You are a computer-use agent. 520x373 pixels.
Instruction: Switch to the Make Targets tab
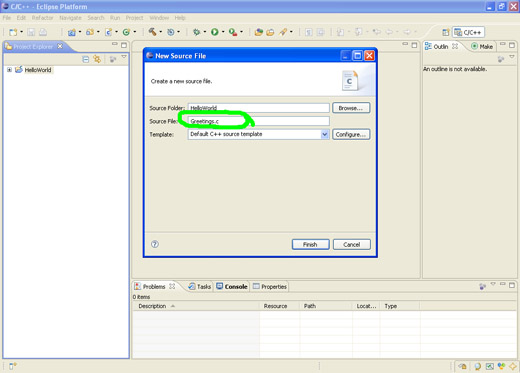(x=482, y=47)
